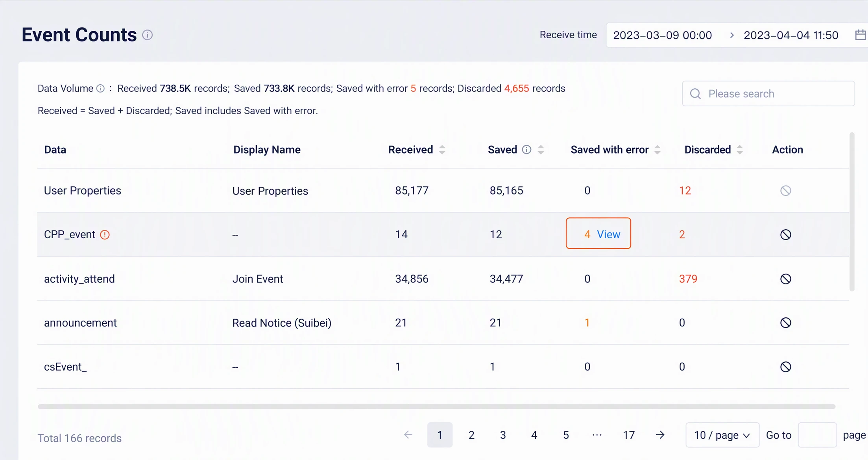Go to page 4
868x460 pixels.
tap(534, 435)
